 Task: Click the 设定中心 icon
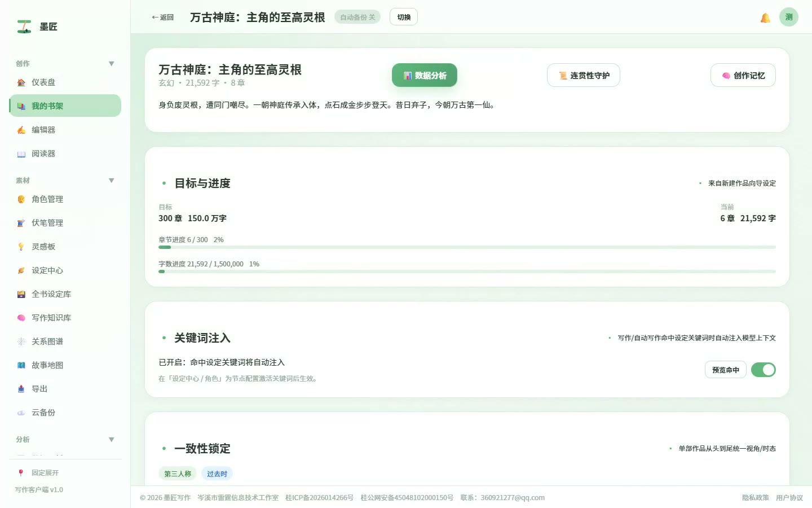coord(21,270)
